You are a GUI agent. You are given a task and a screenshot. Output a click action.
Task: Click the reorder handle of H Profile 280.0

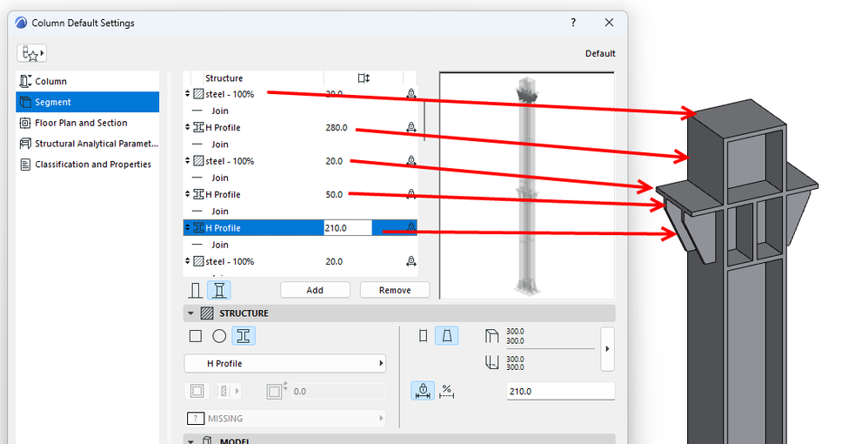click(188, 127)
